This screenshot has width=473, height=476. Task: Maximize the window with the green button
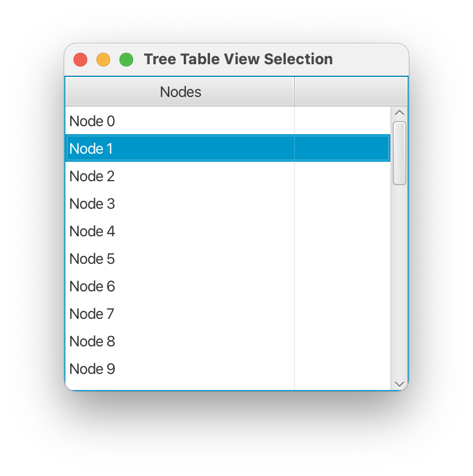pyautogui.click(x=126, y=60)
